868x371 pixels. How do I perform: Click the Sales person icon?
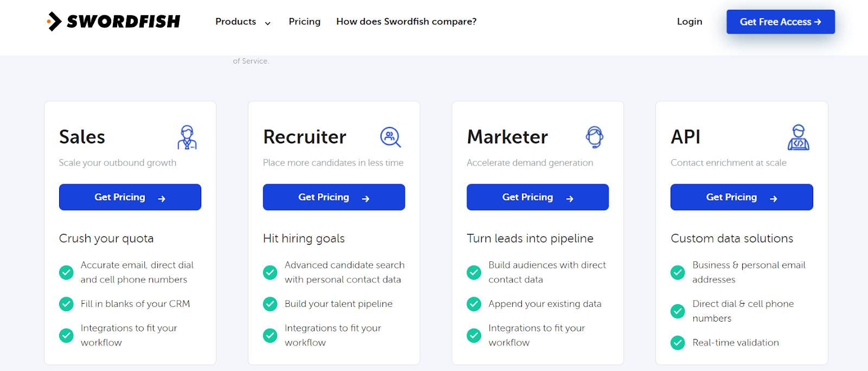[x=188, y=137]
